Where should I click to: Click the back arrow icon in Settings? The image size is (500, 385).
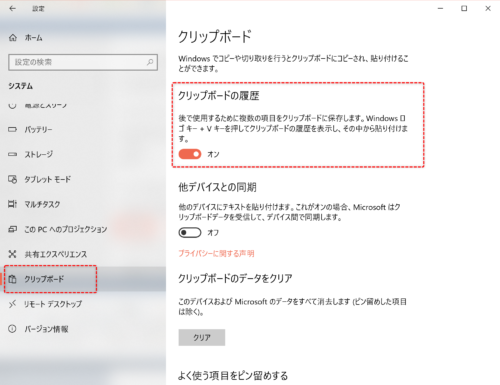pos(12,9)
